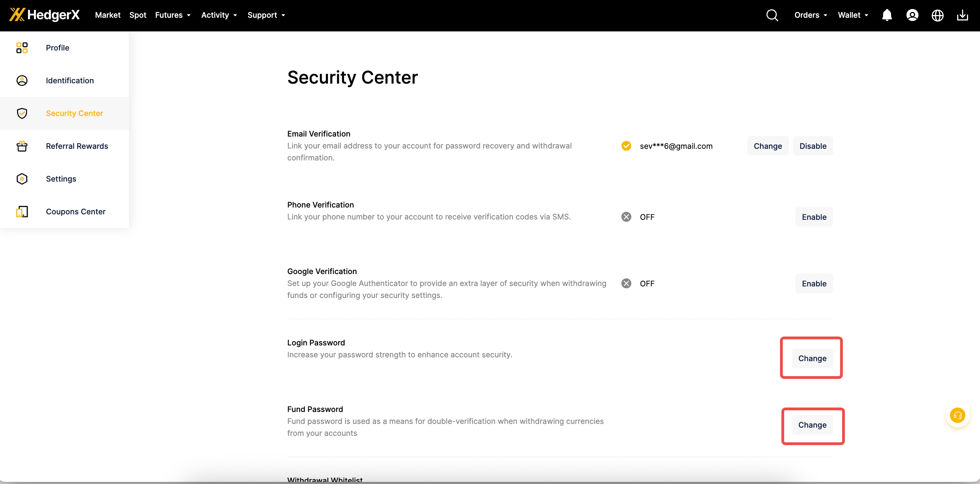The image size is (980, 484).
Task: Go to Referral Rewards in sidebar
Action: pyautogui.click(x=77, y=146)
